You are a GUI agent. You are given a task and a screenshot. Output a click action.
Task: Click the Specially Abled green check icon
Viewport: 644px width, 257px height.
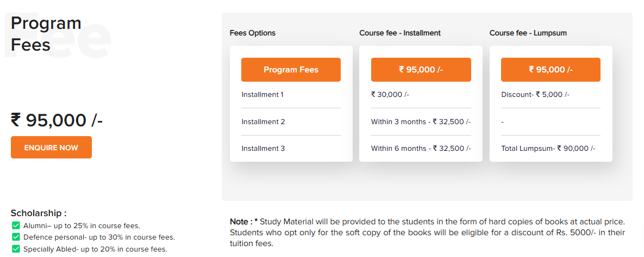[x=16, y=249]
